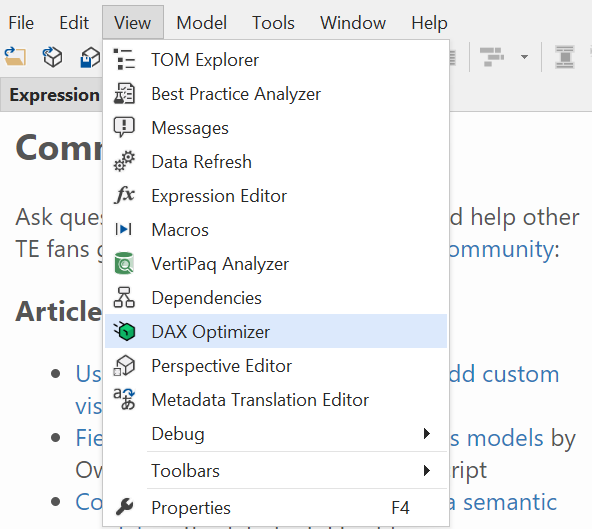Click the Best Practice Analyzer flask icon
592x529 pixels.
(x=124, y=94)
